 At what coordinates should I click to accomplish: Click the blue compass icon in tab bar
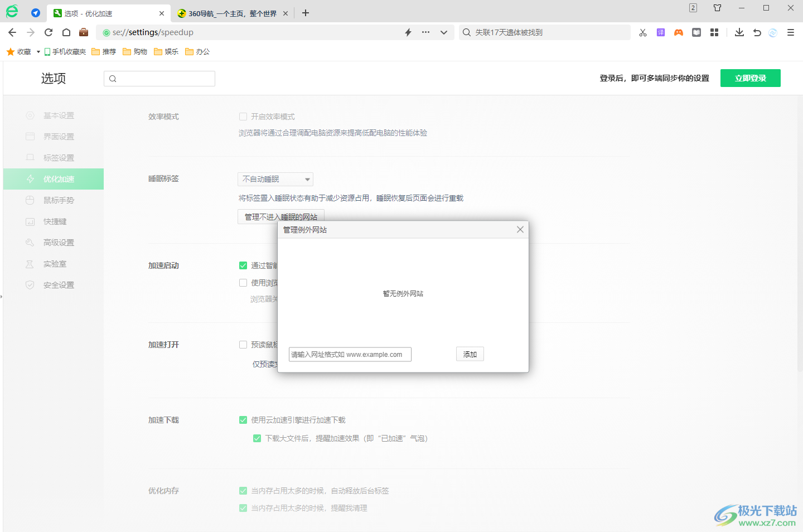[36, 13]
